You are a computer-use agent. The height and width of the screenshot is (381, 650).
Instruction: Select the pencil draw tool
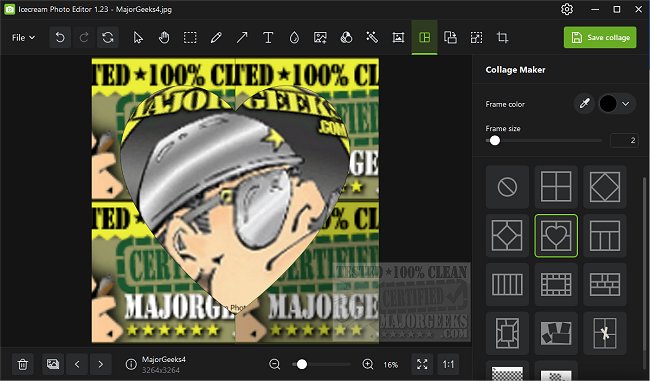coord(216,38)
